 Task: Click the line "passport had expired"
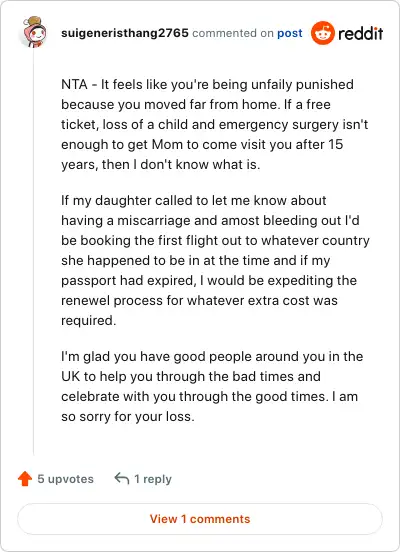(x=209, y=281)
